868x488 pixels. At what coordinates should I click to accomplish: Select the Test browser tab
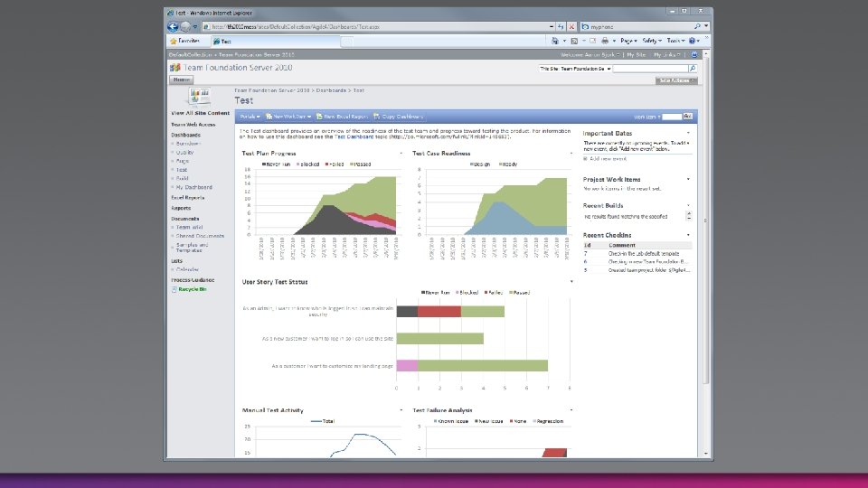click(275, 41)
